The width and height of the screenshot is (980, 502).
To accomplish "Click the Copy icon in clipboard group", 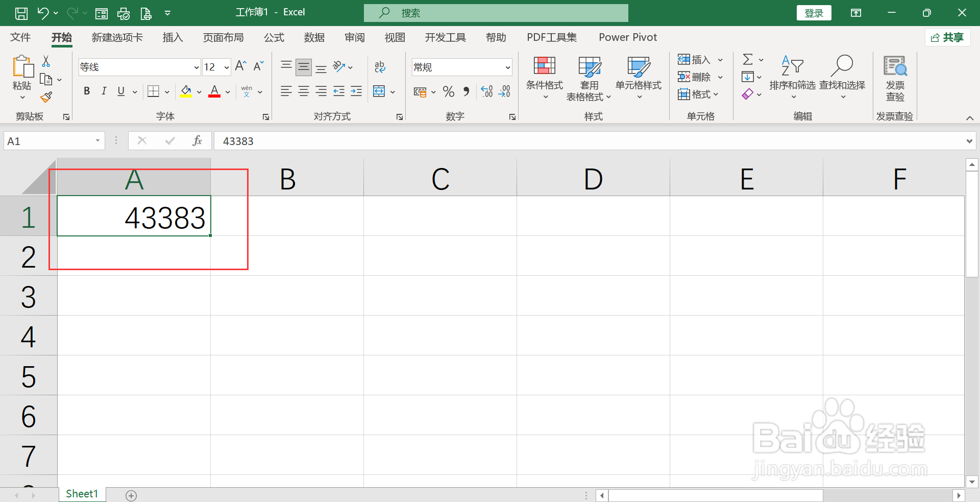I will point(46,80).
